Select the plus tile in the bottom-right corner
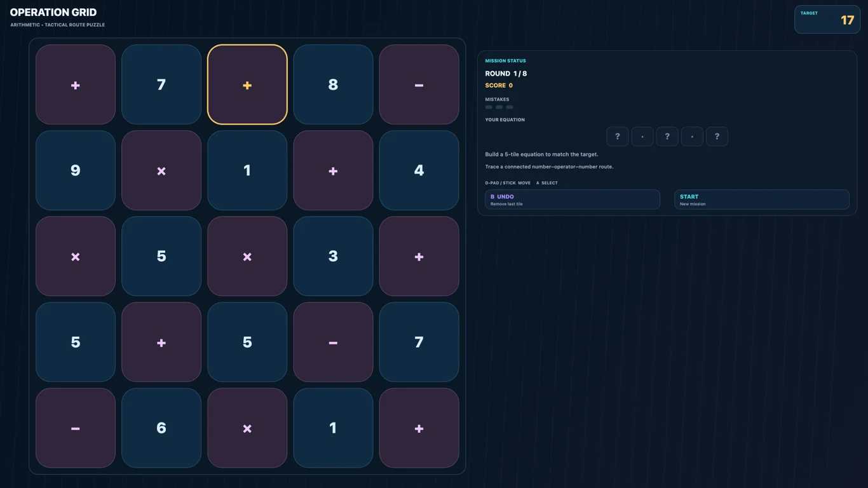868x488 pixels. tap(419, 428)
